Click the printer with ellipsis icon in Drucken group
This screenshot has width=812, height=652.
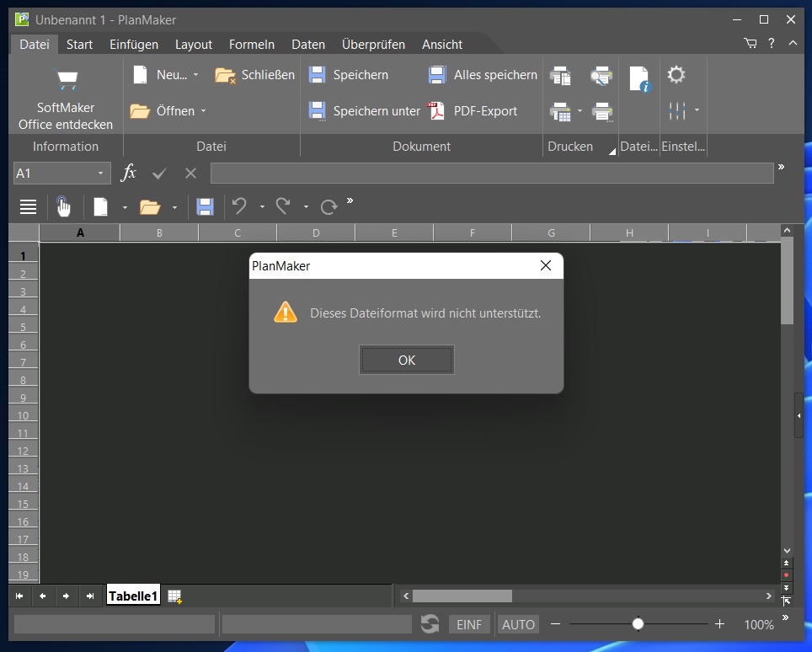click(602, 111)
